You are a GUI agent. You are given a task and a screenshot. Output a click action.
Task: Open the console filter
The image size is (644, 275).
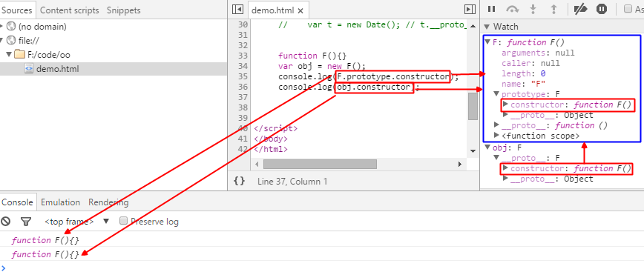[x=26, y=222]
